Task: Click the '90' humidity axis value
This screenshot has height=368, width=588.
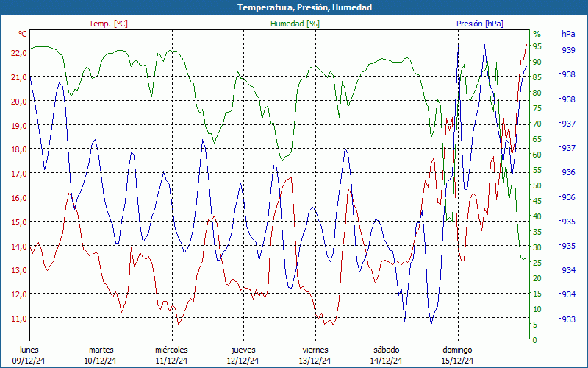Action: coord(537,62)
